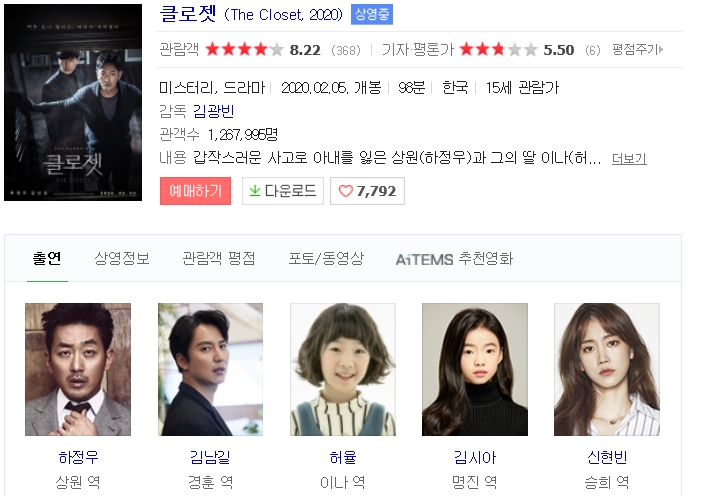The width and height of the screenshot is (720, 496).
Task: Open director 김광빈 link
Action: click(x=214, y=111)
